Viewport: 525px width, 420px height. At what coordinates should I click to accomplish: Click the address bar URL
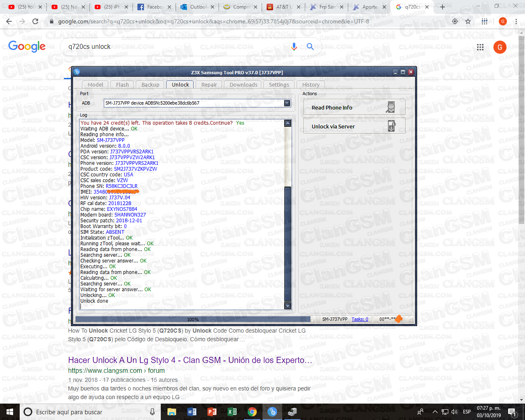coord(213,21)
